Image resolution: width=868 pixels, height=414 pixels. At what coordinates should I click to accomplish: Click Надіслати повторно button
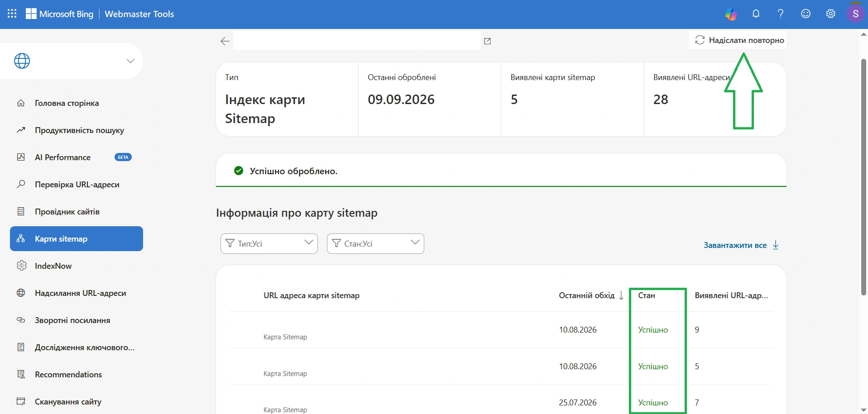[739, 40]
